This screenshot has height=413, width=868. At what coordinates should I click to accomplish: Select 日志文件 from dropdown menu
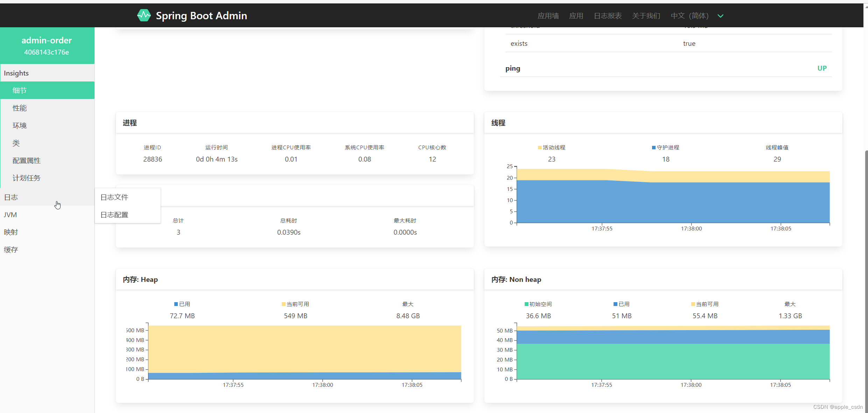(x=114, y=197)
